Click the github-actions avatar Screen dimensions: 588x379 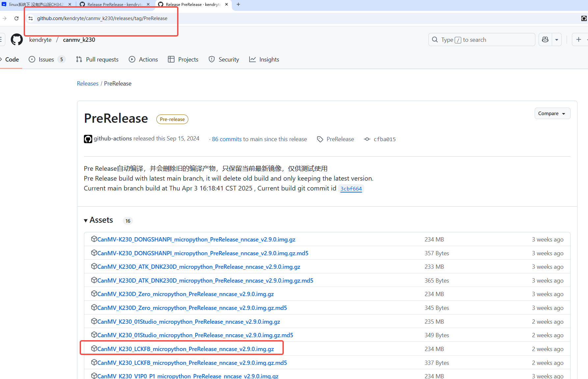[x=88, y=139]
